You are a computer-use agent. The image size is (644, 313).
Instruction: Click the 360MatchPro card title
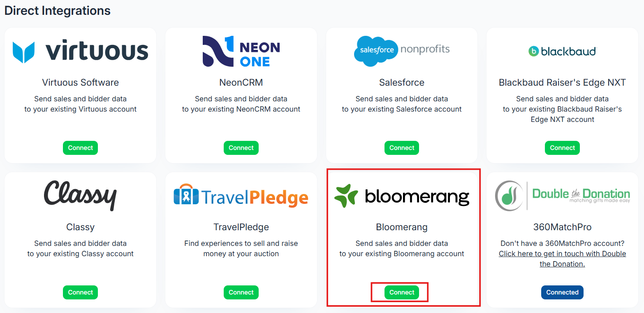tap(562, 227)
